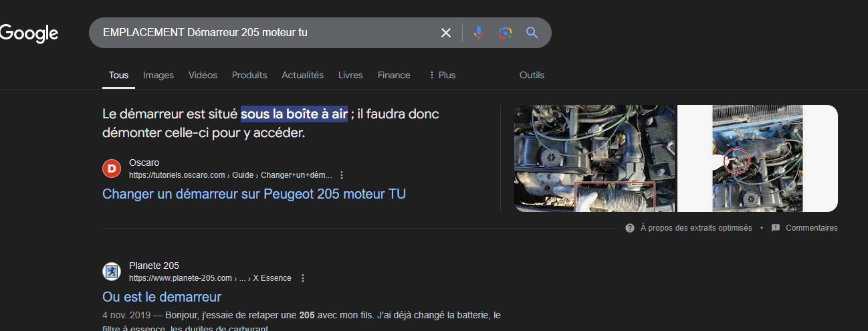Click 'À propos des extraits optimisés'

coord(696,228)
